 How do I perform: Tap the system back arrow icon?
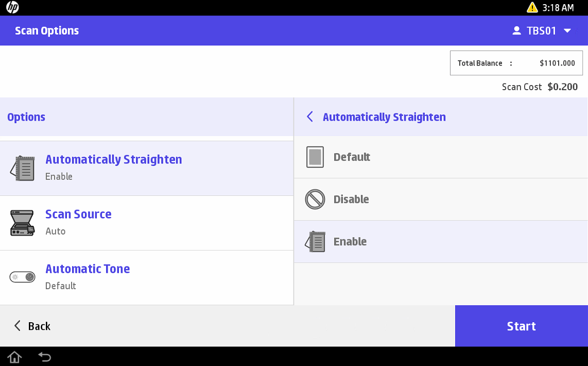pyautogui.click(x=45, y=357)
